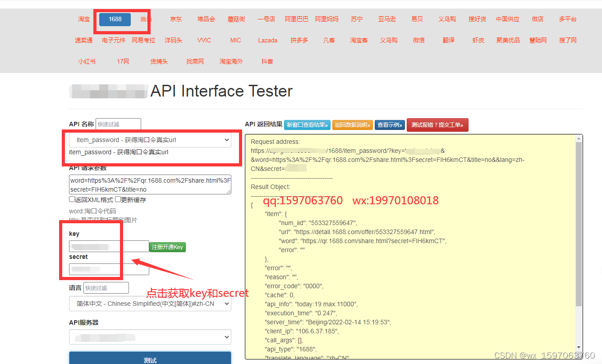Submit a ticket via 测试报错？提交工单
This screenshot has height=364, width=602.
click(x=437, y=125)
